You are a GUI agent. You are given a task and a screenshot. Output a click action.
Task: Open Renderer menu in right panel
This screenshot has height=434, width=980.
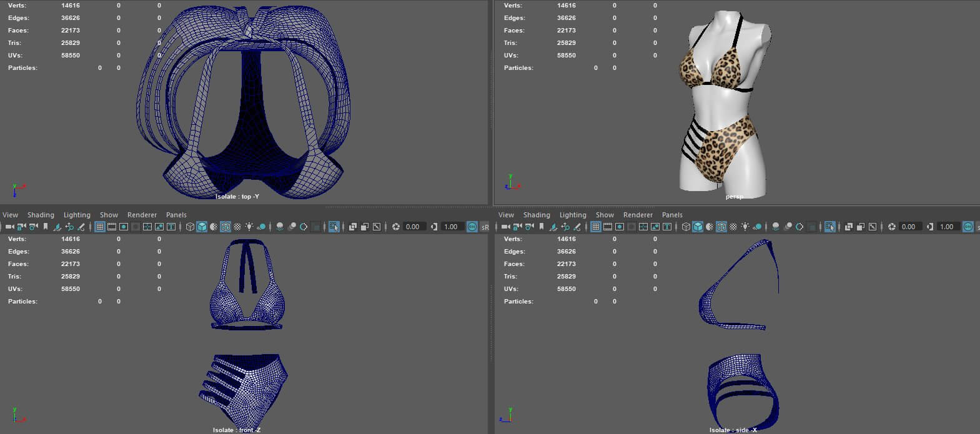(x=638, y=215)
